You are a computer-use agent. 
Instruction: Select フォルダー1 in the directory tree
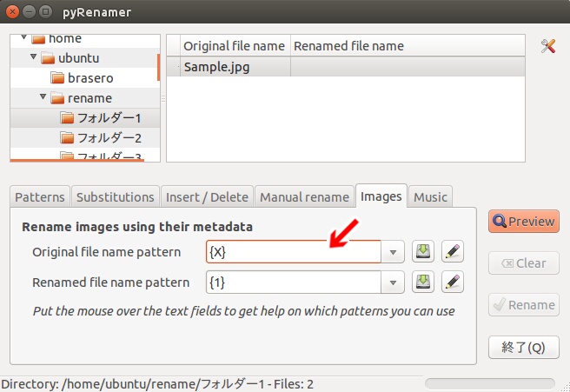(109, 118)
